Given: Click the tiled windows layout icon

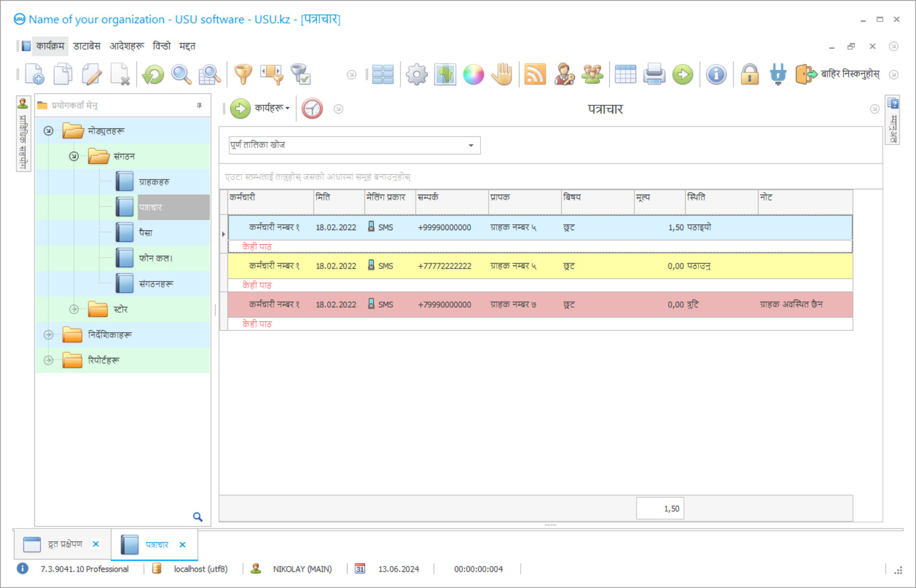Looking at the screenshot, I should pyautogui.click(x=383, y=74).
